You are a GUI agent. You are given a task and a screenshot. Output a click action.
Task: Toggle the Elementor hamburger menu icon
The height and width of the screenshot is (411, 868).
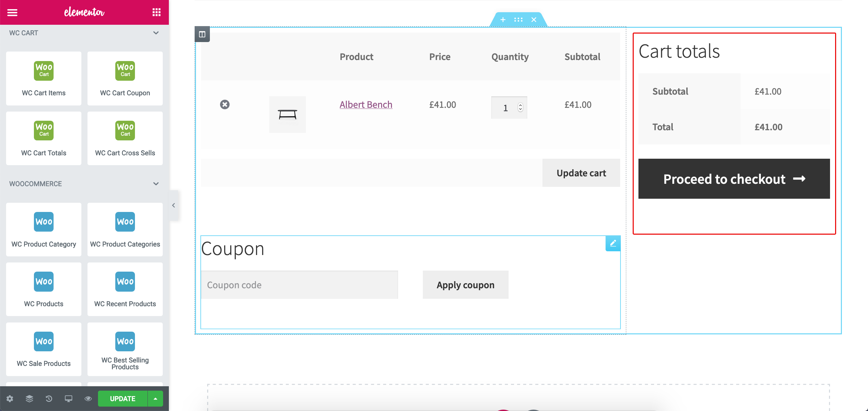(12, 11)
